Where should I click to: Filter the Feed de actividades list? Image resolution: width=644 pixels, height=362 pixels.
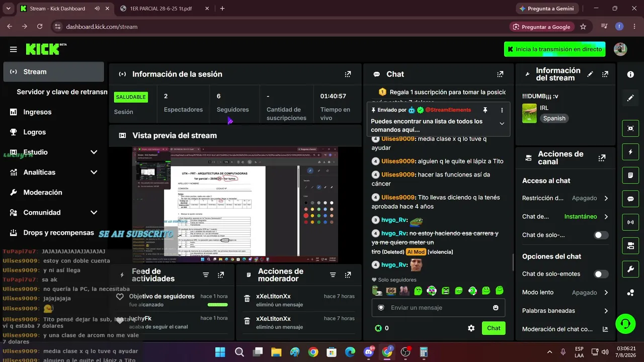(206, 275)
